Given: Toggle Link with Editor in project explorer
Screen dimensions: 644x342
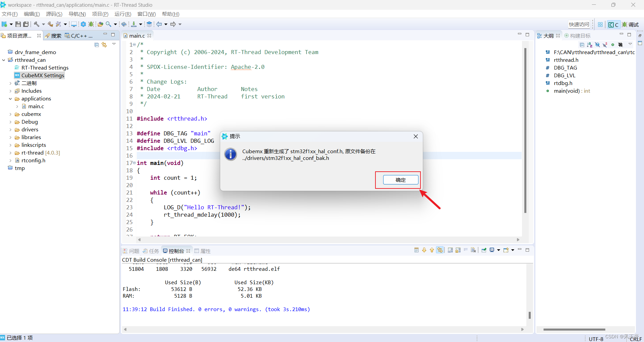Looking at the screenshot, I should click(x=104, y=45).
